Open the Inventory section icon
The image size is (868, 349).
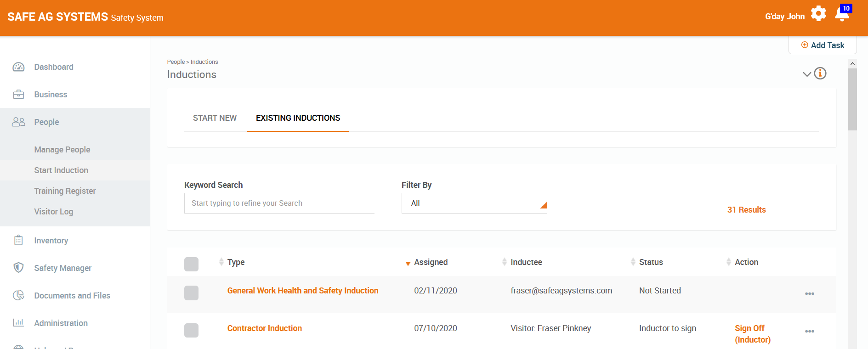(x=18, y=240)
